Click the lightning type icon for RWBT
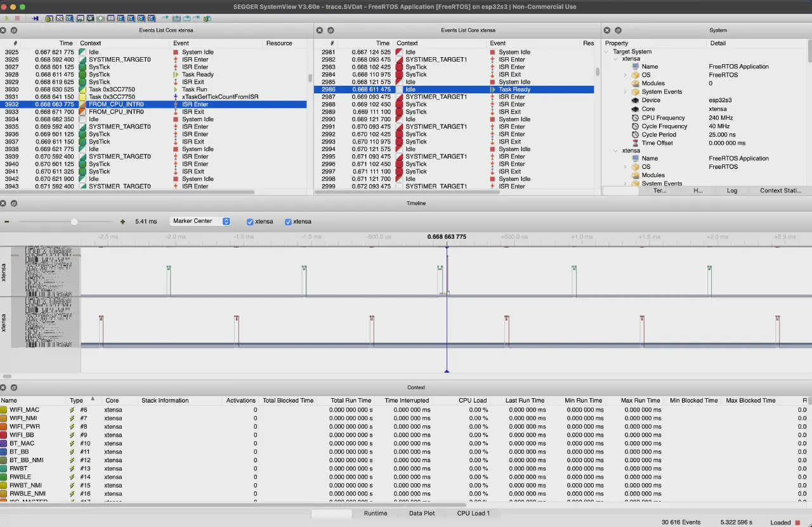This screenshot has height=527, width=812. 72,469
